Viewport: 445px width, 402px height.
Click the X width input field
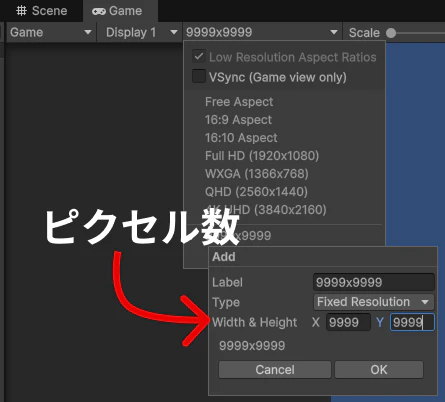pyautogui.click(x=348, y=322)
